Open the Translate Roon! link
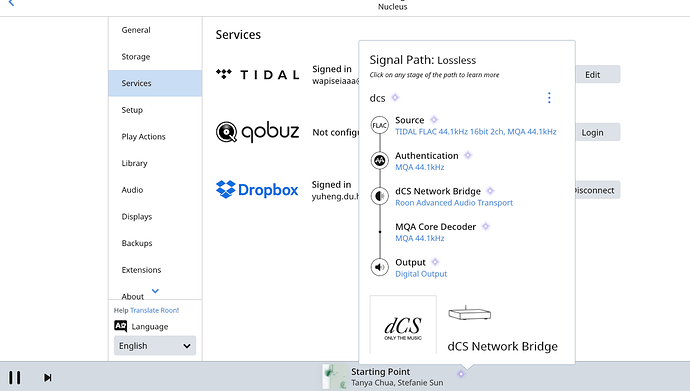 [x=154, y=310]
